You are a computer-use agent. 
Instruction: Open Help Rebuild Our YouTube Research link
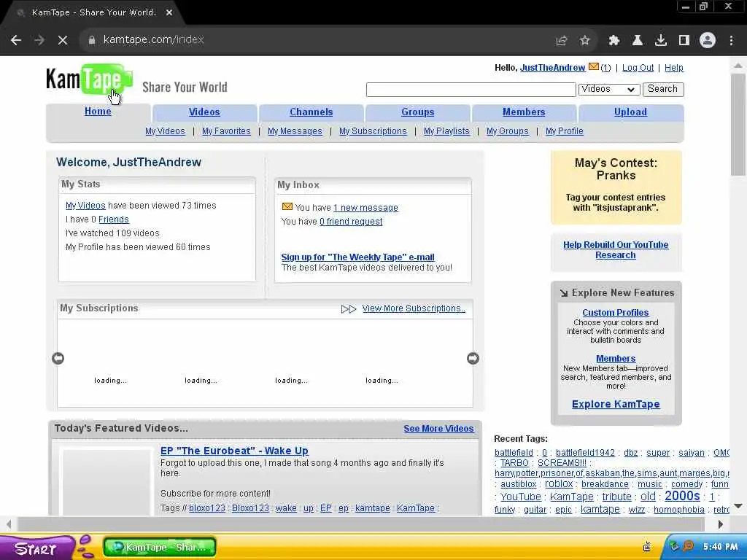click(616, 250)
